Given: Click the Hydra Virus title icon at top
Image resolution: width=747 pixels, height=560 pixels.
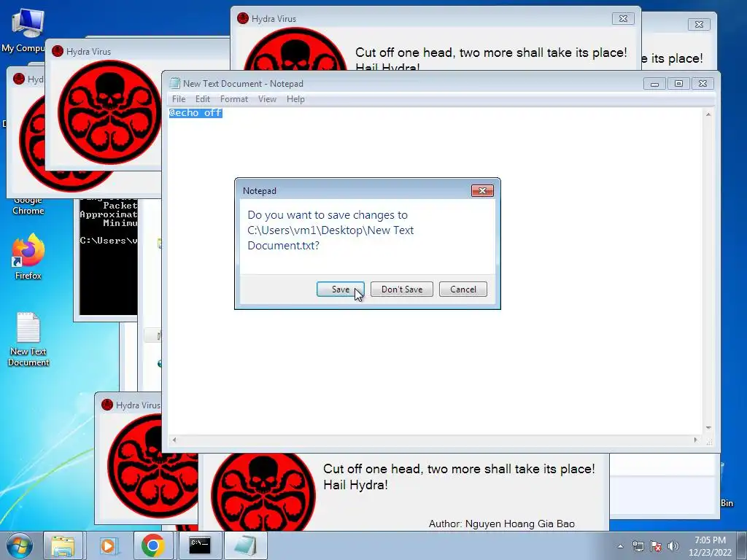Looking at the screenshot, I should pos(243,18).
